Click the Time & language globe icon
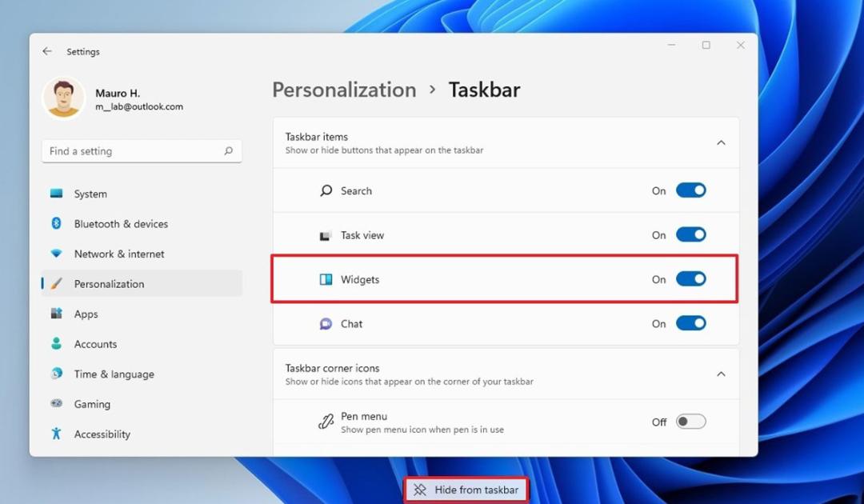Viewport: 864px width, 504px height. tap(56, 374)
